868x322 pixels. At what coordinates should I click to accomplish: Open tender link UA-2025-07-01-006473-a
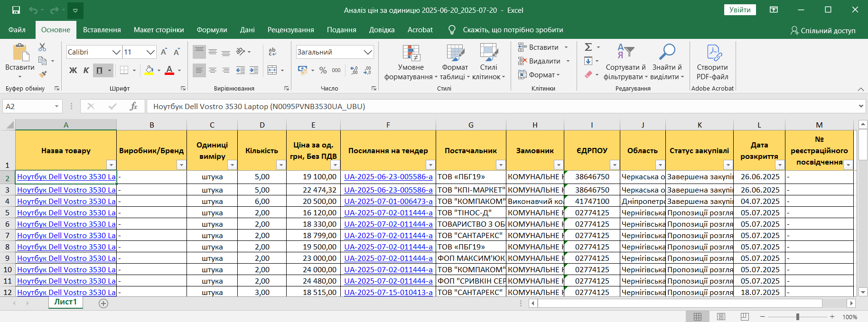click(388, 201)
